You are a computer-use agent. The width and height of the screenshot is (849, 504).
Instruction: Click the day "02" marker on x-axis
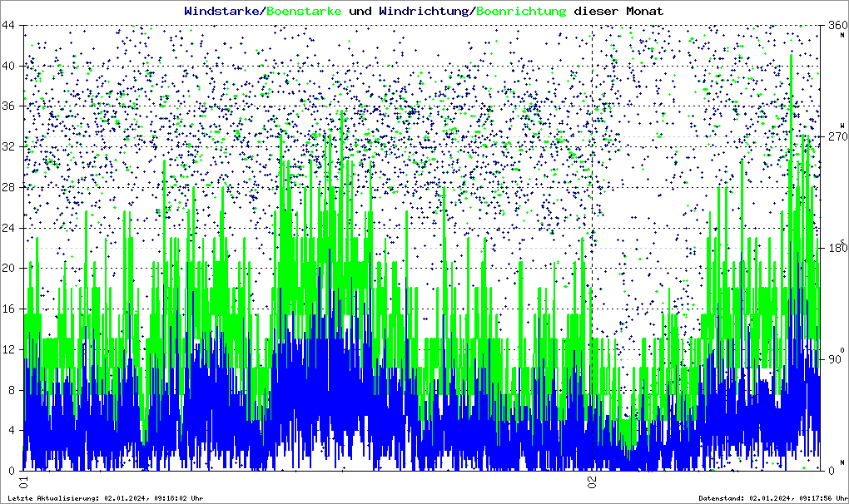point(592,482)
